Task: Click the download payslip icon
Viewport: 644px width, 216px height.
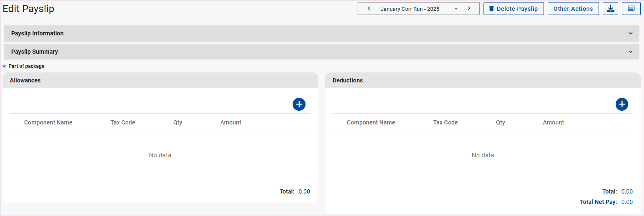Action: (610, 9)
